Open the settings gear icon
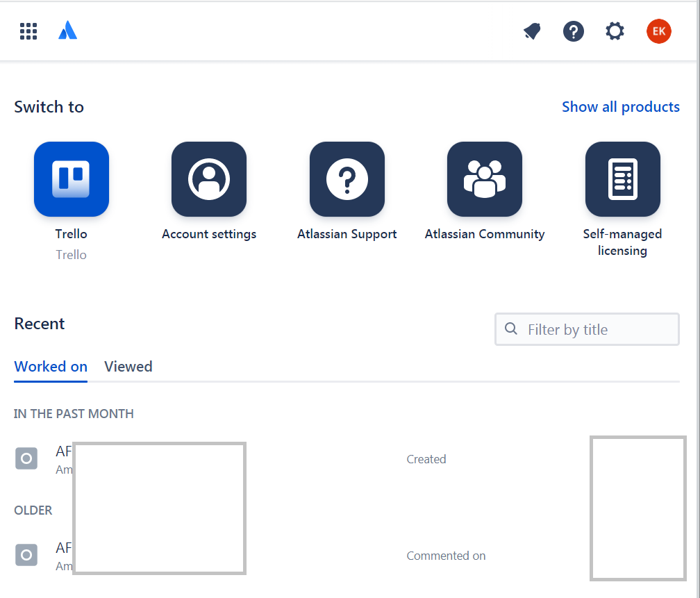The width and height of the screenshot is (700, 598). pyautogui.click(x=615, y=31)
